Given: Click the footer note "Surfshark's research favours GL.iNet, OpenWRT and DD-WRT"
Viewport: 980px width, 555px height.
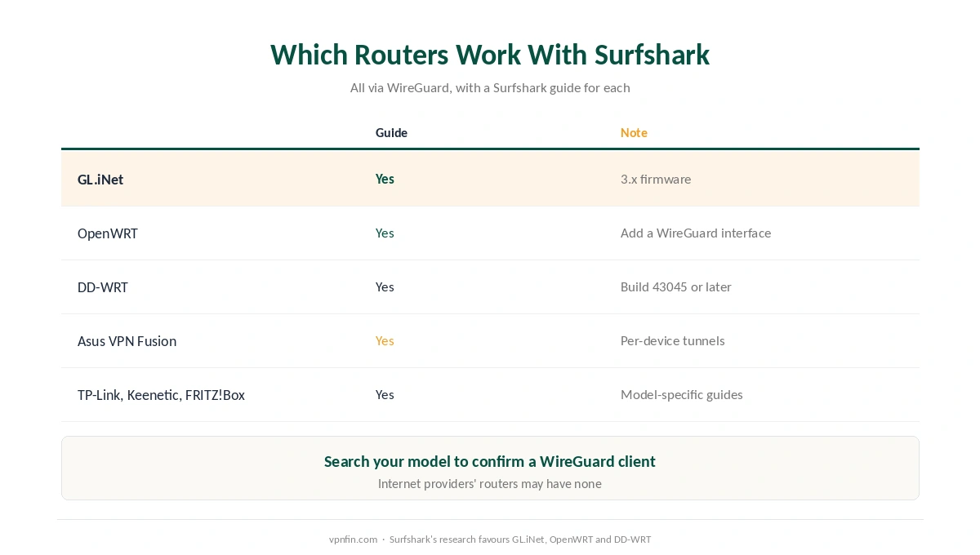Looking at the screenshot, I should click(520, 539).
